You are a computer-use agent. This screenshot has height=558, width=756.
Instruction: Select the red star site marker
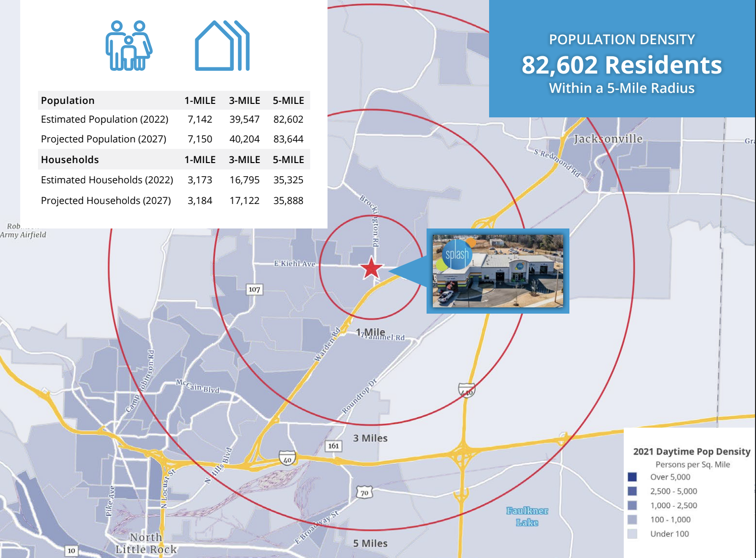pos(371,268)
